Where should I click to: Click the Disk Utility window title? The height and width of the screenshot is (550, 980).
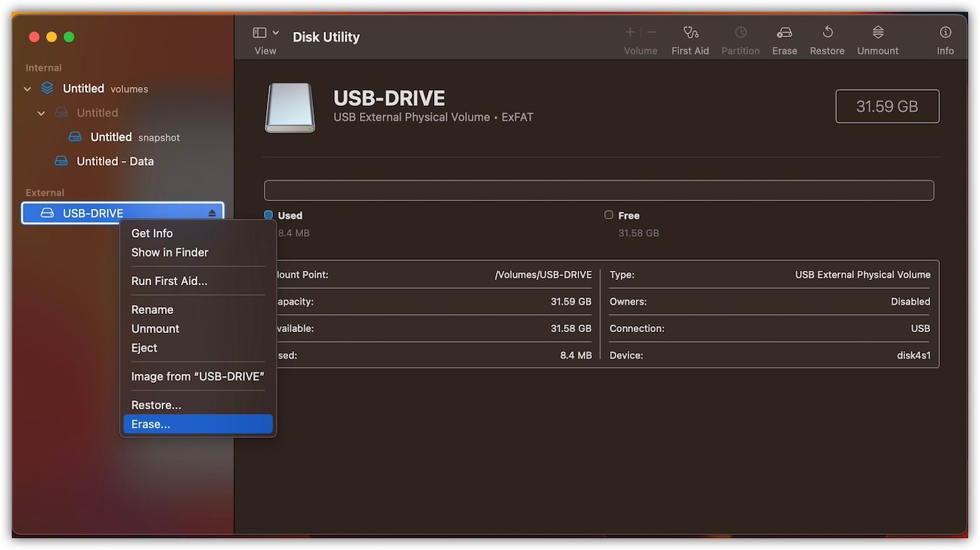pyautogui.click(x=326, y=36)
